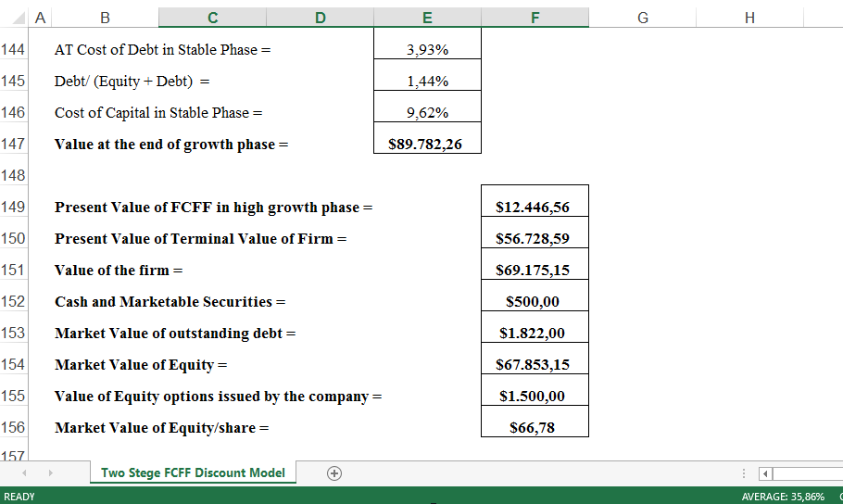This screenshot has width=843, height=504.
Task: Click the READY indicator in the status bar
Action: pos(19,497)
